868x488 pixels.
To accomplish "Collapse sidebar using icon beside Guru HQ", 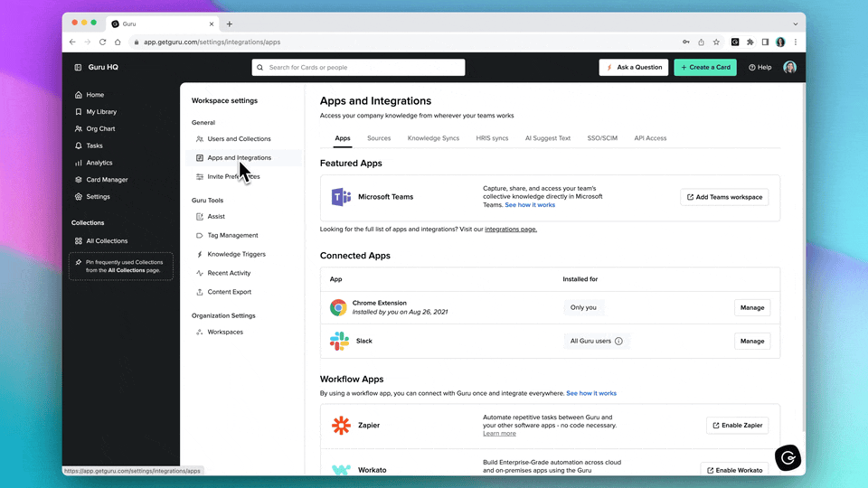I will (78, 68).
